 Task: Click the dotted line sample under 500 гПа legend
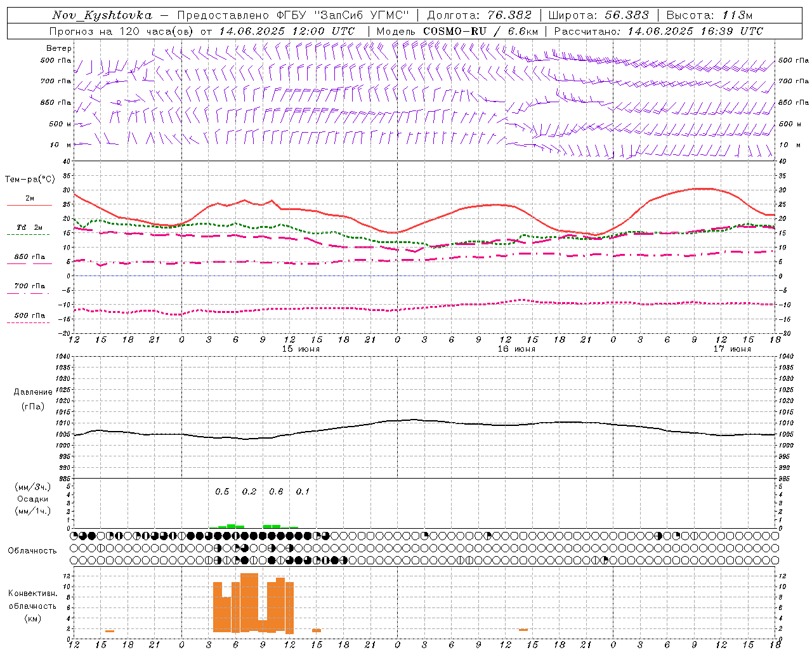tap(29, 323)
